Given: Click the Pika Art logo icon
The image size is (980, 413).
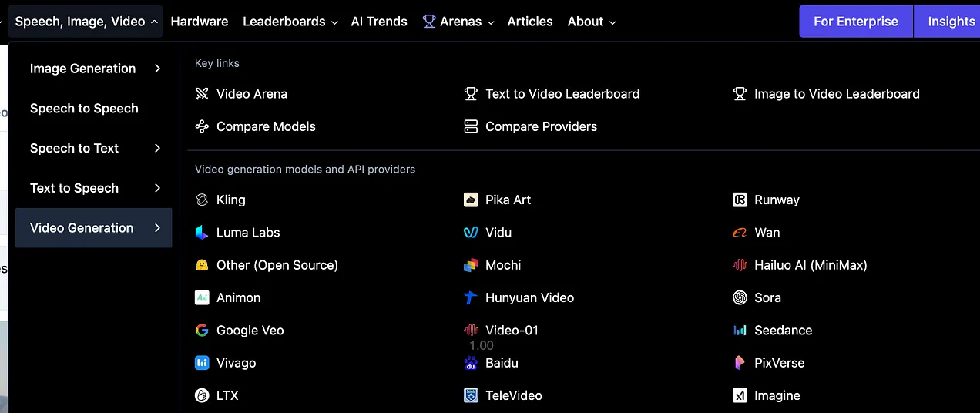Looking at the screenshot, I should [x=471, y=200].
